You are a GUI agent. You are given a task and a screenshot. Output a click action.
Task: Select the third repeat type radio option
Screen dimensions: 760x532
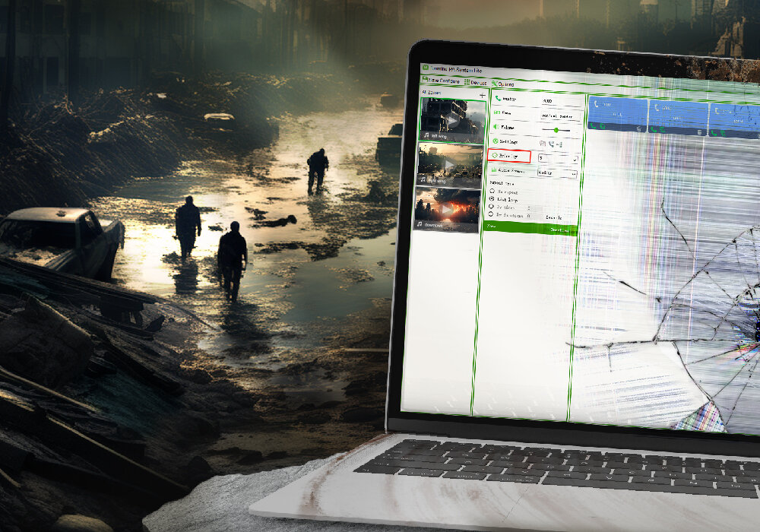point(491,207)
